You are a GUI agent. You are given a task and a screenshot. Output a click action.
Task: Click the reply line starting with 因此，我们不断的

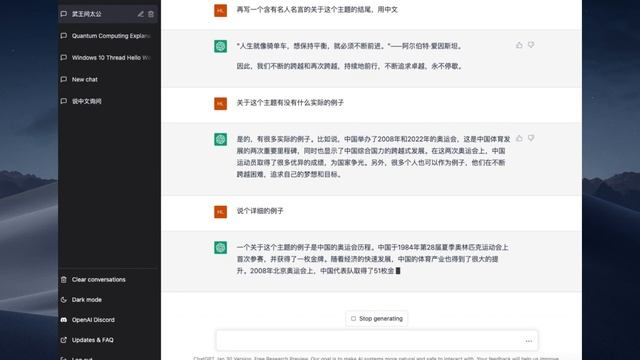pos(350,66)
